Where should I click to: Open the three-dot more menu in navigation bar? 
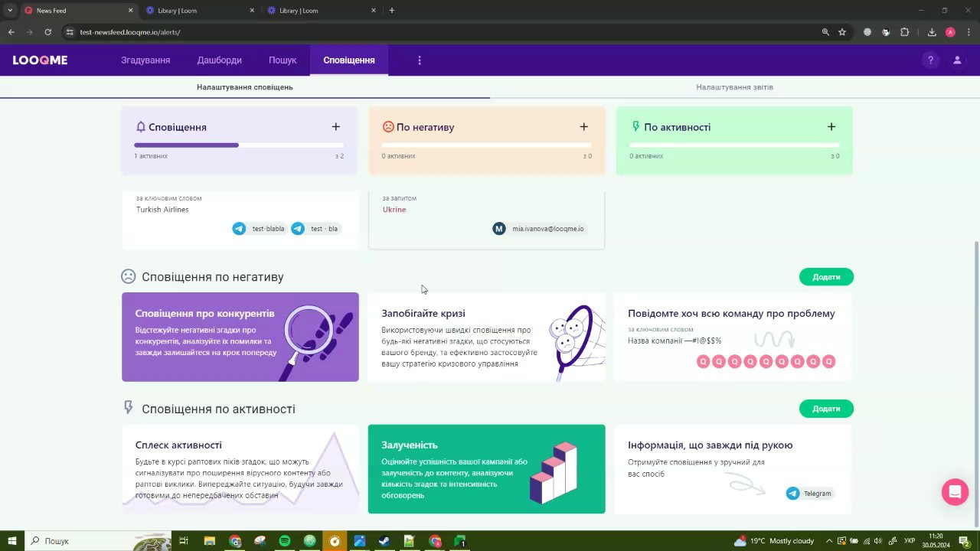point(419,60)
